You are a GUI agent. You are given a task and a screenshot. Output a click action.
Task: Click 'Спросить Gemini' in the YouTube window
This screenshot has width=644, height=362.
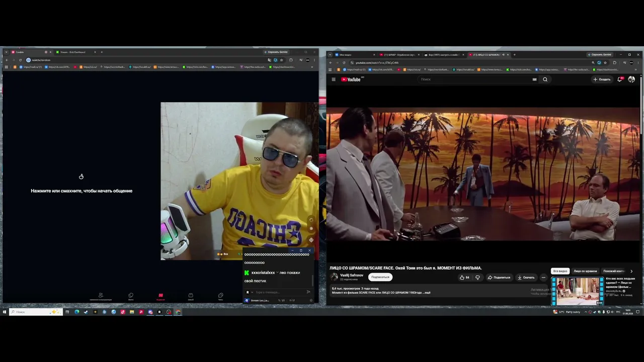point(599,55)
